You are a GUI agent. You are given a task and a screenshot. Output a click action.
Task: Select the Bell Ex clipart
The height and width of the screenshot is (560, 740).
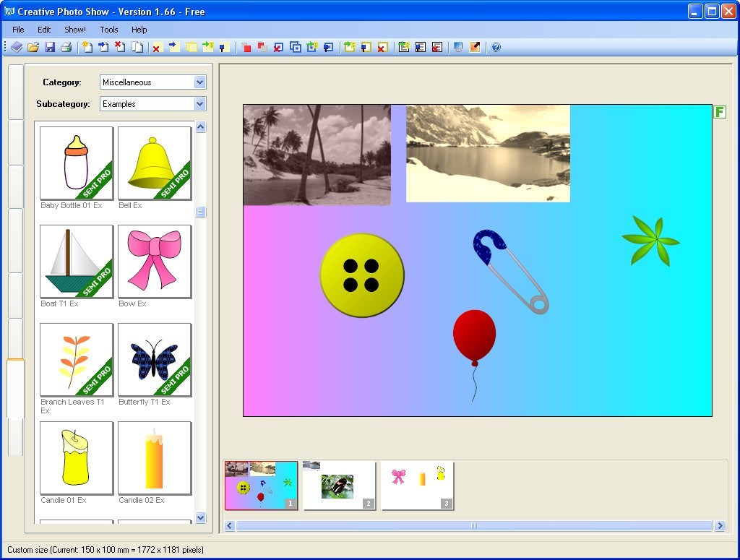155,163
